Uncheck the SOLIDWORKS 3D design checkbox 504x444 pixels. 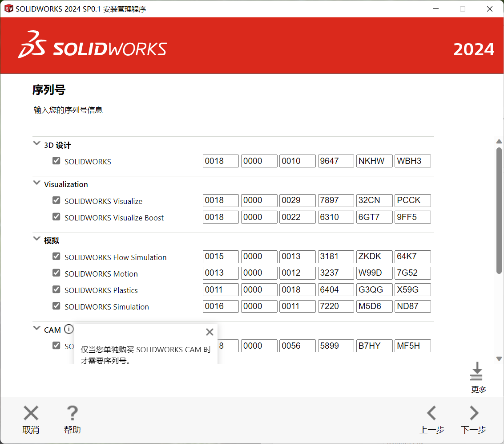56,161
